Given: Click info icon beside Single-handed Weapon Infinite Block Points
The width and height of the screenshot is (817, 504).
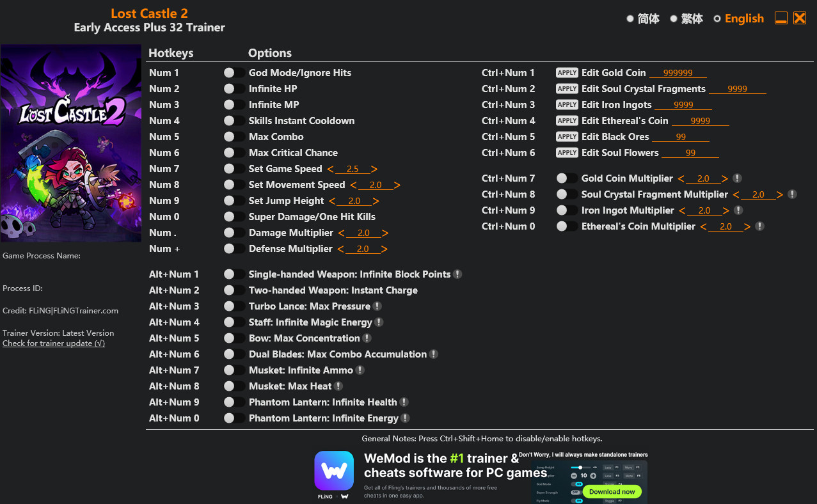Looking at the screenshot, I should pos(457,274).
